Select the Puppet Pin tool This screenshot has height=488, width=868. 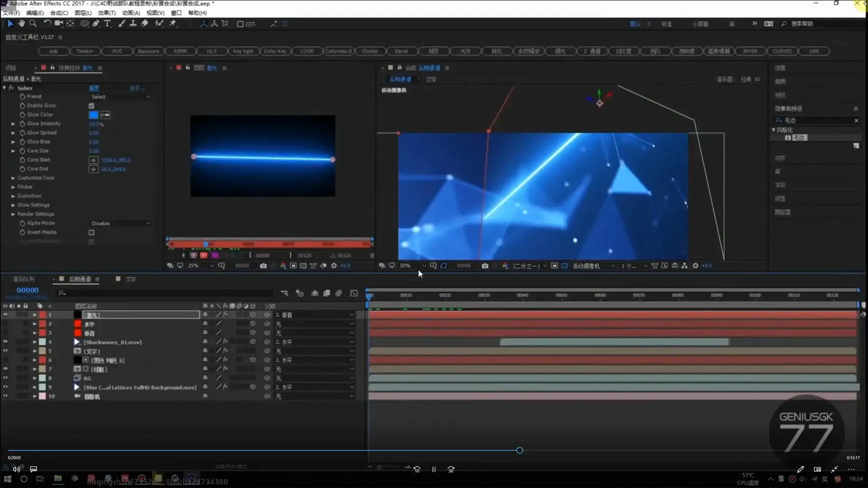[173, 23]
